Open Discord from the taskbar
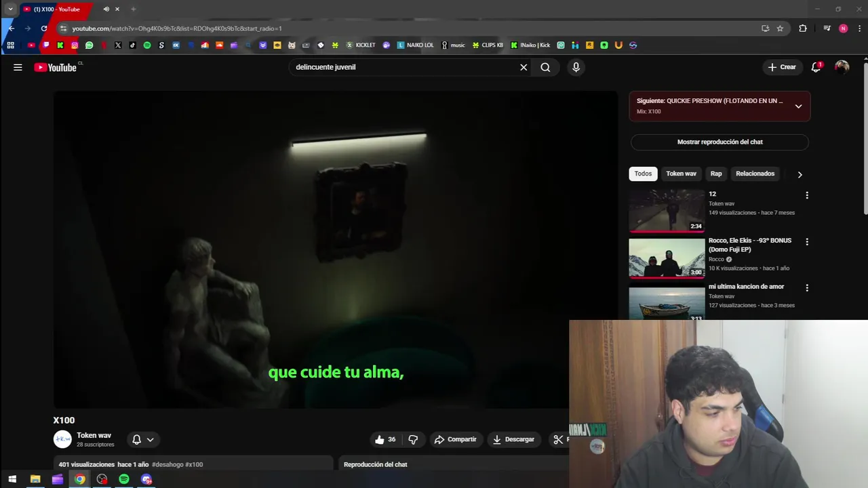This screenshot has height=488, width=868. [x=146, y=479]
